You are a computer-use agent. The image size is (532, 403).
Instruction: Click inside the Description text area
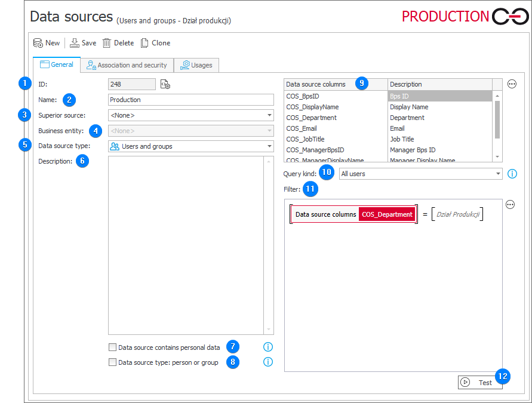tap(186, 245)
